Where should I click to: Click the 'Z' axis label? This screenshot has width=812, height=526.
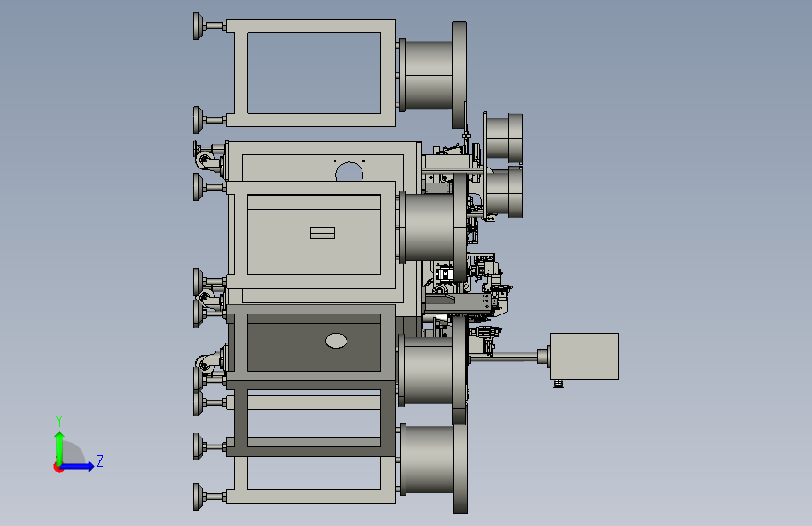(100, 460)
